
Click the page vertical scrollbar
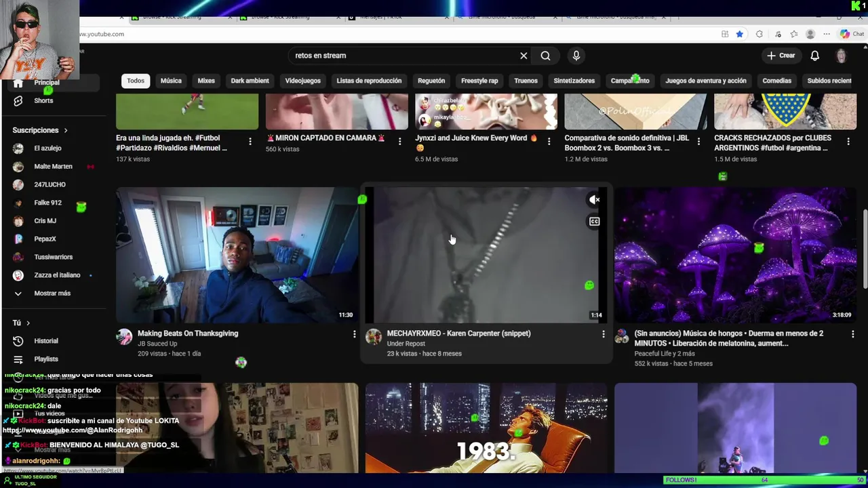865,250
